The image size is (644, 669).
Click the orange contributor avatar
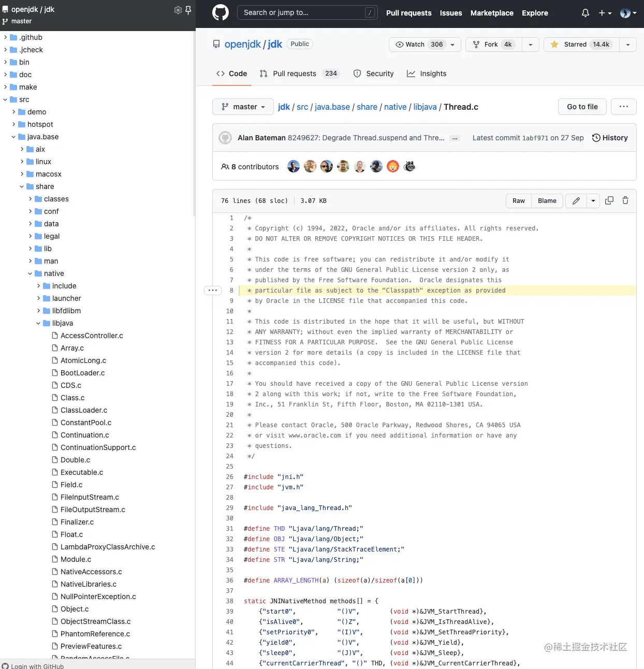tap(393, 166)
